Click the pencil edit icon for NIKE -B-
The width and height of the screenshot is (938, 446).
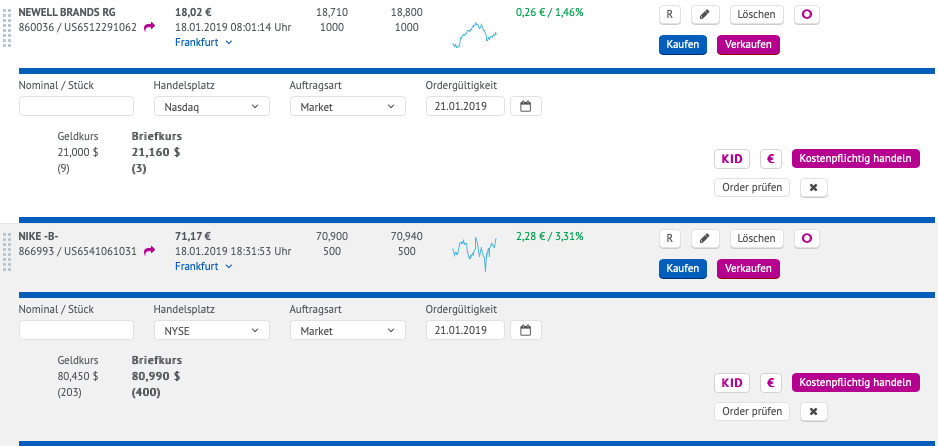pos(705,239)
